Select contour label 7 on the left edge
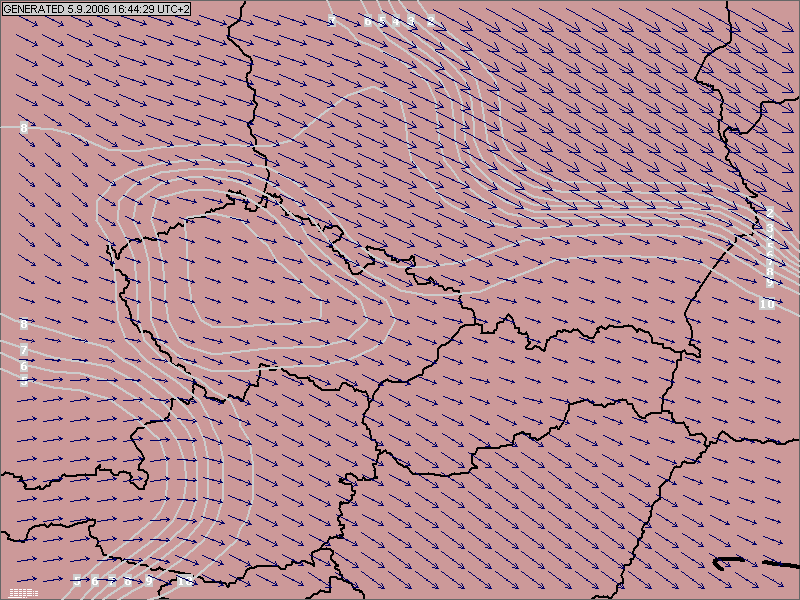Viewport: 800px width, 600px height. pos(24,350)
